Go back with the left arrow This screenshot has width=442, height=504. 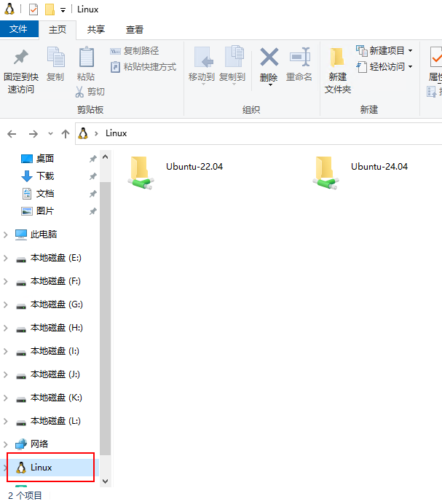12,134
